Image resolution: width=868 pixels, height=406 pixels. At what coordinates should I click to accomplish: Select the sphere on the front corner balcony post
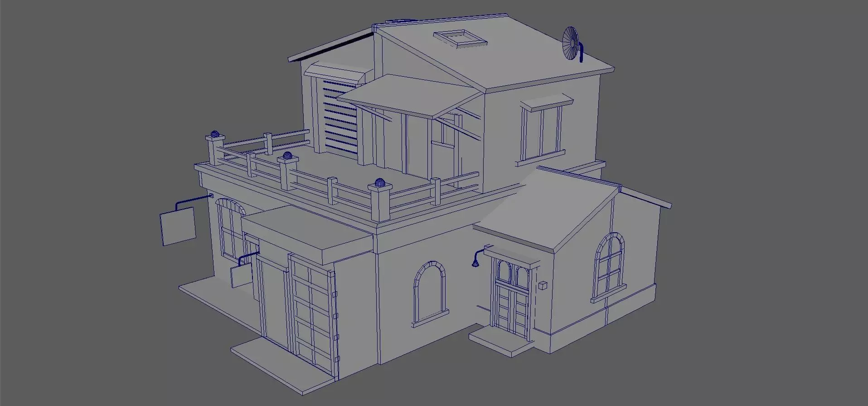coord(380,183)
